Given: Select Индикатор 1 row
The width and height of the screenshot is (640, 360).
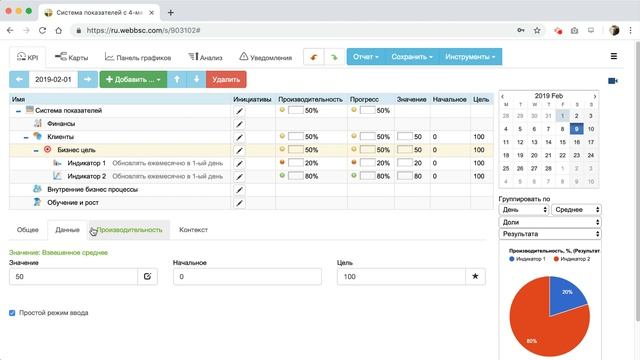Looking at the screenshot, I should (x=251, y=163).
